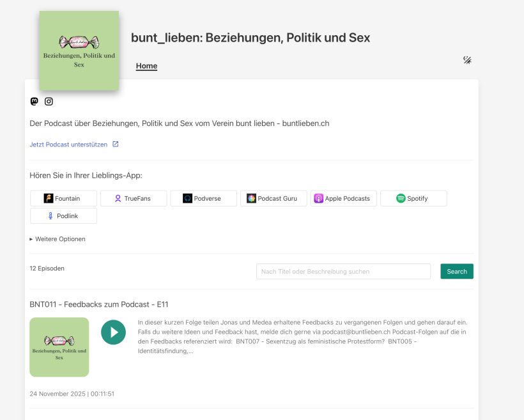
Task: Open the BNT011 episode title link
Action: pyautogui.click(x=98, y=304)
